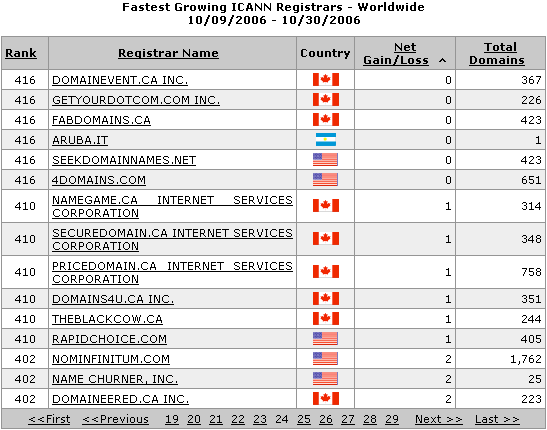Click the US flag beside NAME CHURNER, INC.
This screenshot has width=547, height=430.
click(x=325, y=378)
